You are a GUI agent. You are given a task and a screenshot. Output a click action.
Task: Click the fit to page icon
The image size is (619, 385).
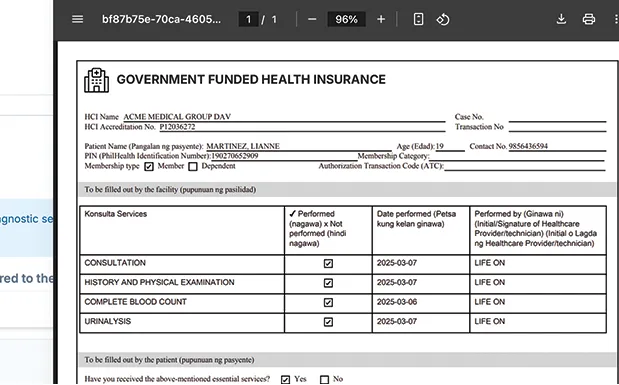pyautogui.click(x=418, y=19)
